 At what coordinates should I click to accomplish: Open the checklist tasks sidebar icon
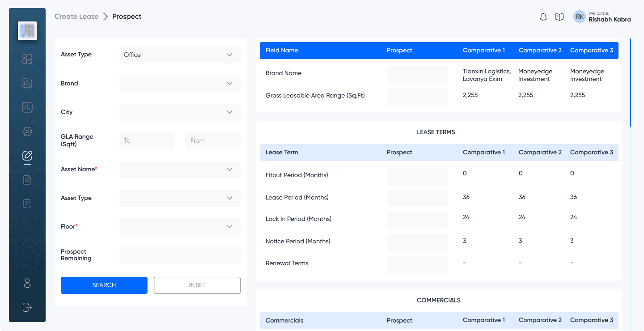click(x=27, y=83)
